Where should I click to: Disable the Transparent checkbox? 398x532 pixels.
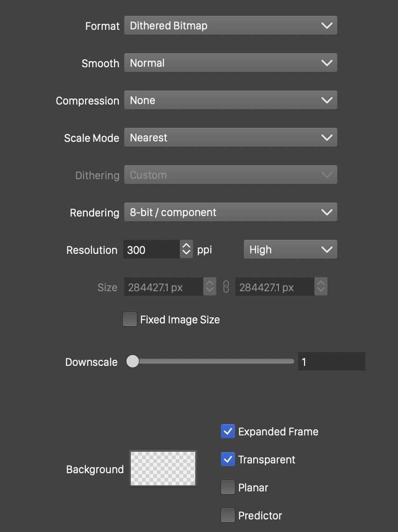[228, 460]
